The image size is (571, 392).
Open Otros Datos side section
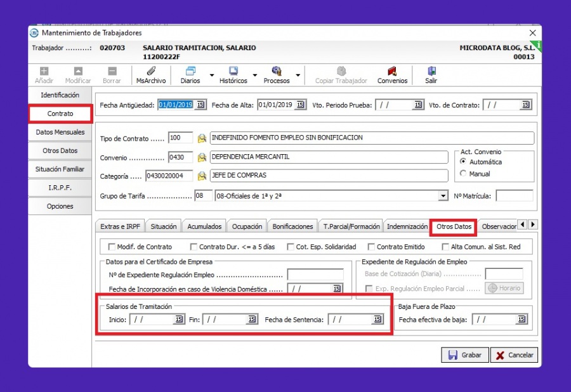pos(60,151)
